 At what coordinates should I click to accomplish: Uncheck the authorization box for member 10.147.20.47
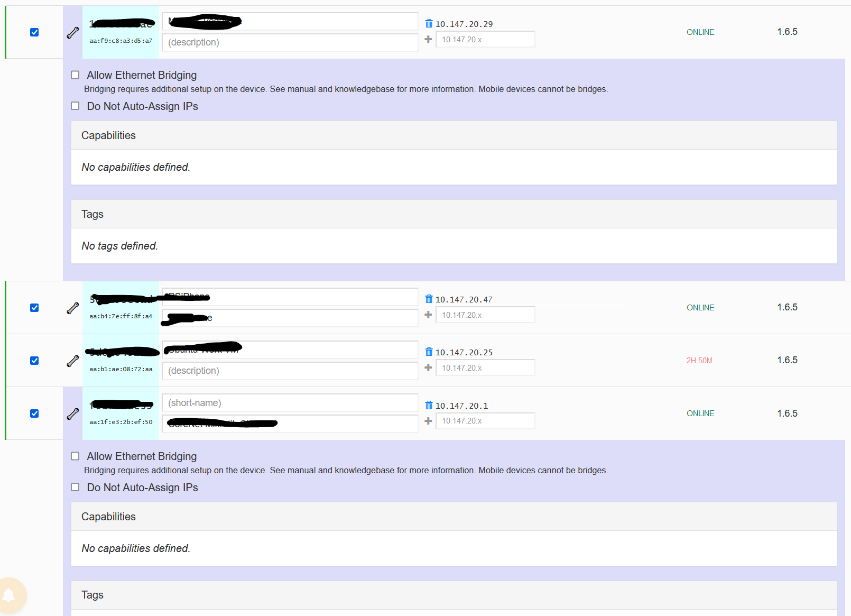click(x=34, y=307)
